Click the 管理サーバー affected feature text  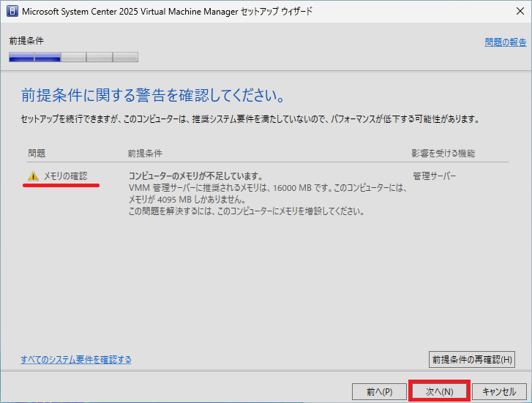pos(434,176)
